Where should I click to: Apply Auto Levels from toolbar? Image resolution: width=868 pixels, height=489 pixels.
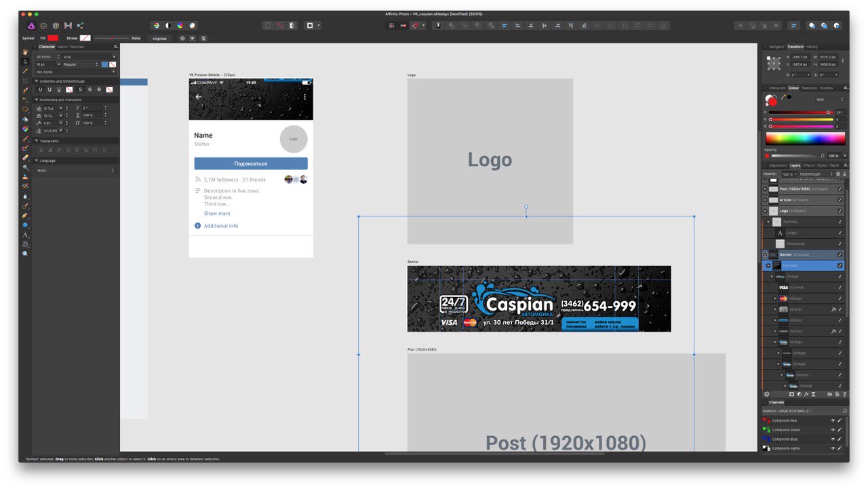(x=156, y=25)
